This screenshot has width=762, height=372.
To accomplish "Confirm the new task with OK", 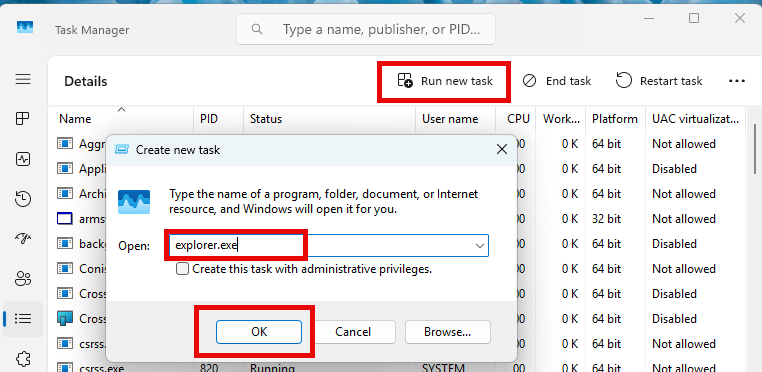I will (259, 332).
